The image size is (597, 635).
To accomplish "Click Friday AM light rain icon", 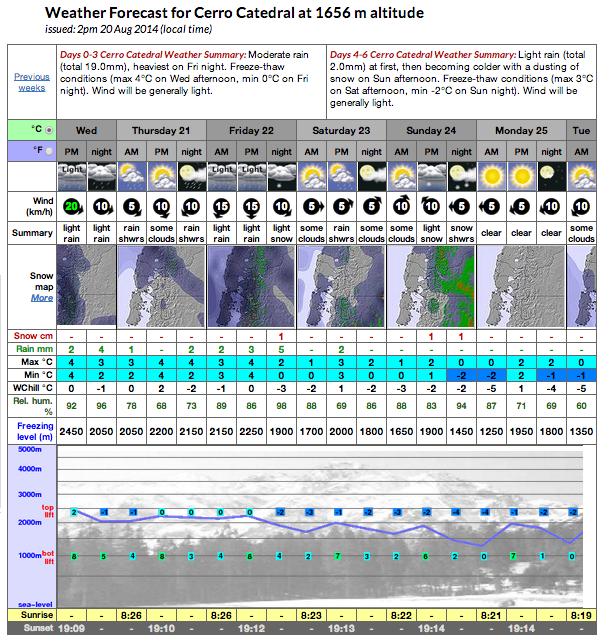I will coord(222,176).
